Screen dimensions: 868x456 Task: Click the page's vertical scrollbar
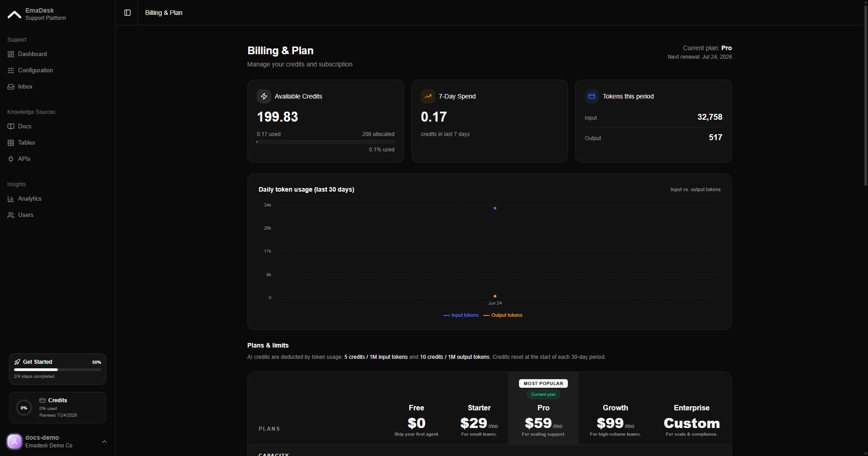click(x=865, y=95)
